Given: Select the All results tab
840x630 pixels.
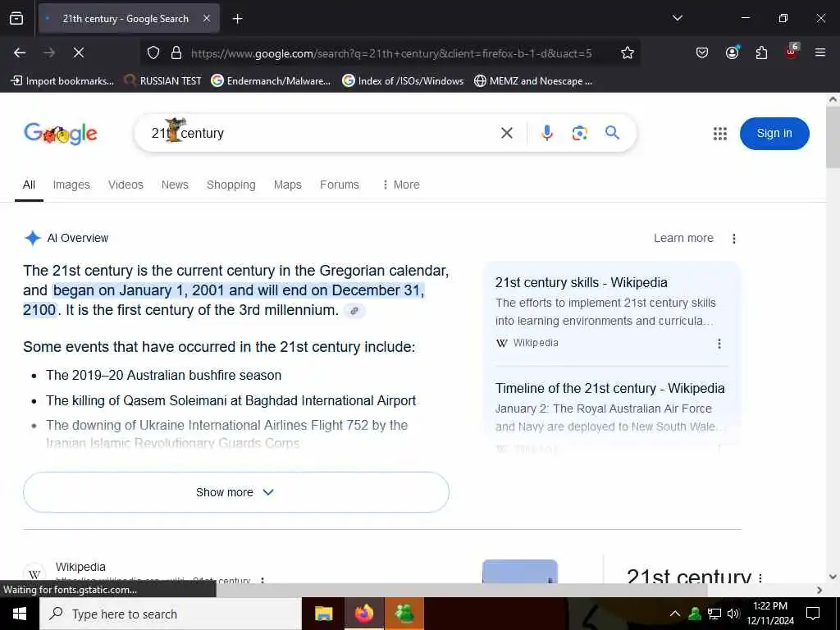Looking at the screenshot, I should point(29,185).
